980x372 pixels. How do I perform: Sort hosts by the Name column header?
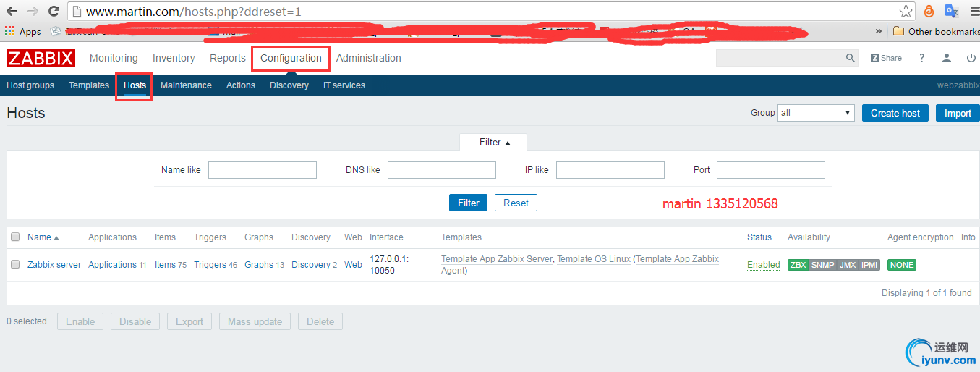click(x=43, y=237)
